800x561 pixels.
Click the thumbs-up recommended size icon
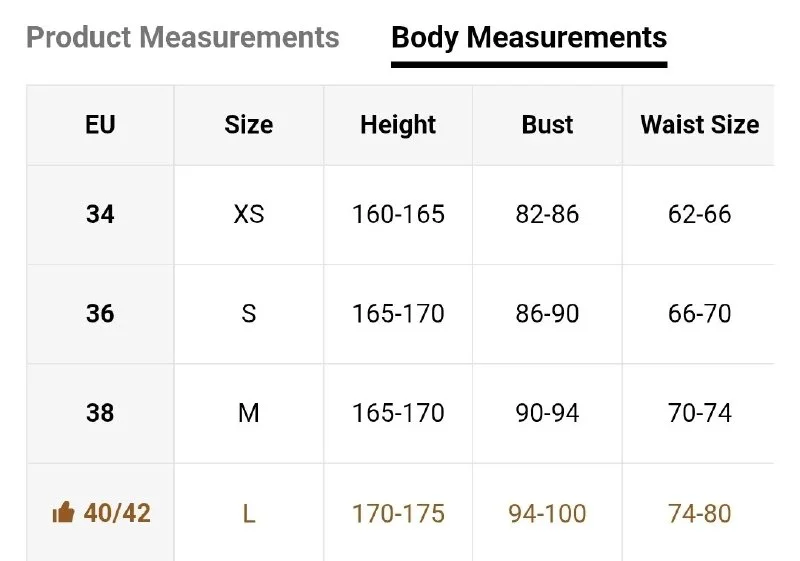coord(63,513)
